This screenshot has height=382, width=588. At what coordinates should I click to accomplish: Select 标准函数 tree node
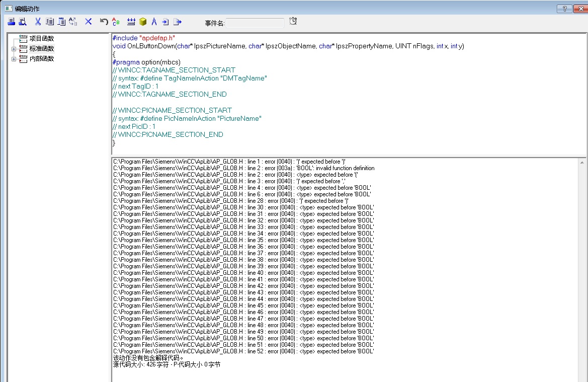tap(42, 48)
